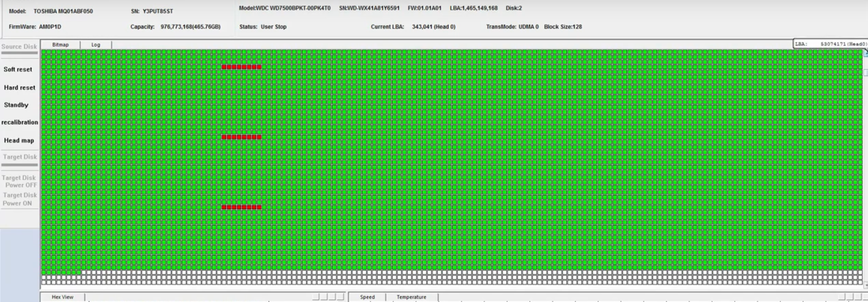
Task: Open the Hex View tab
Action: coord(62,297)
